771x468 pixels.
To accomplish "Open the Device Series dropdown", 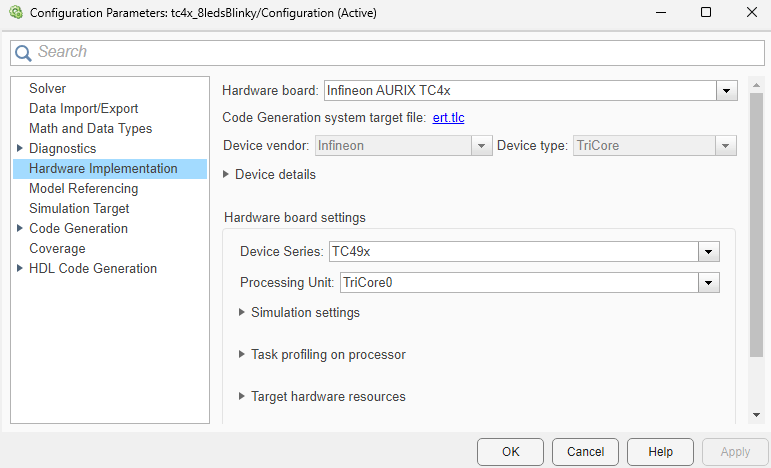I will 710,252.
